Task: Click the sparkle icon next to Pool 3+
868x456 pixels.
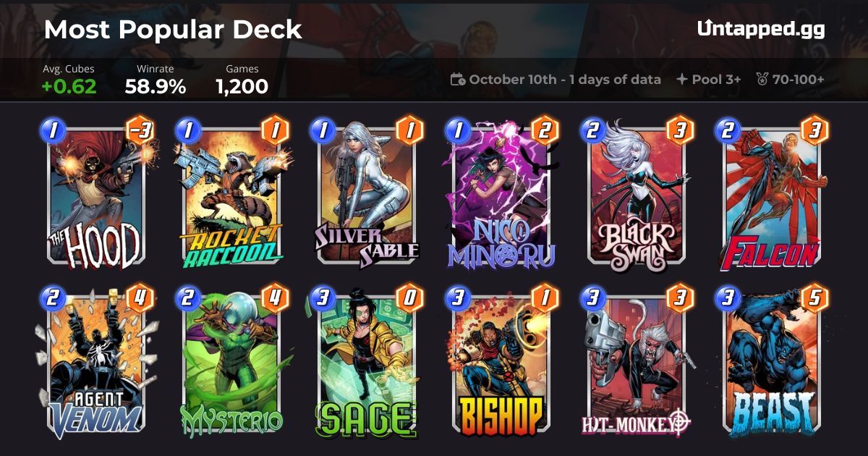Action: pos(681,80)
